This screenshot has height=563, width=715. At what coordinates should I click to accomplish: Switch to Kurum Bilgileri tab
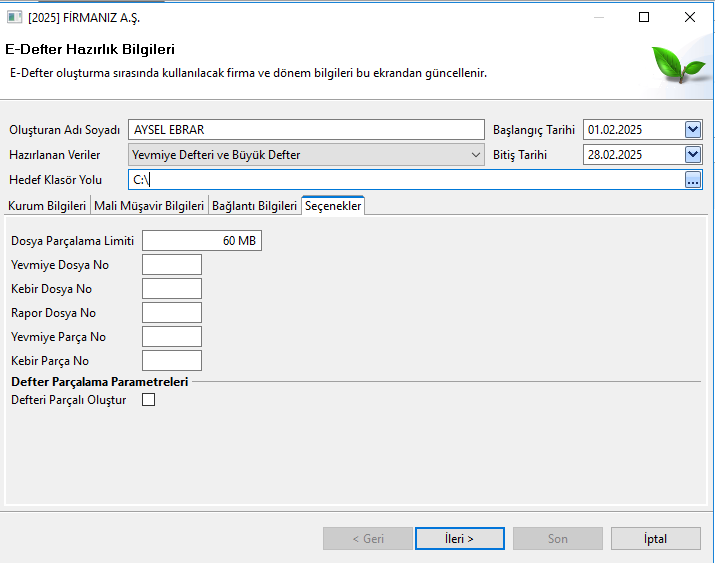(x=47, y=206)
